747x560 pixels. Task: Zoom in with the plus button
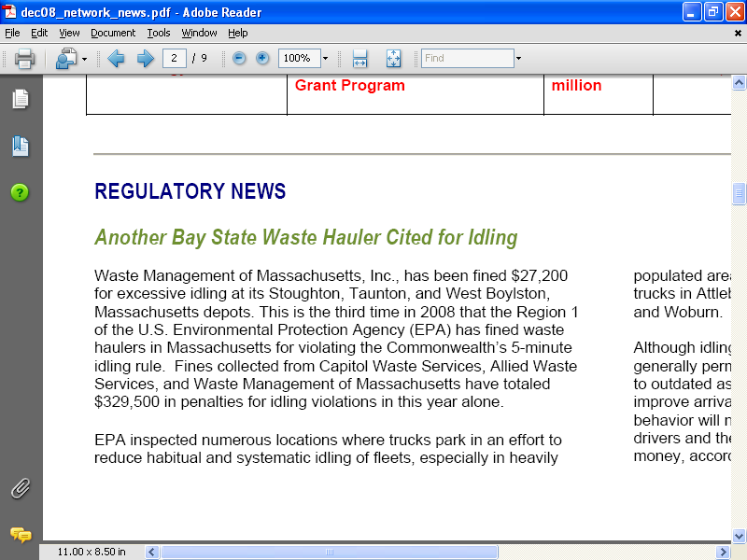[262, 58]
